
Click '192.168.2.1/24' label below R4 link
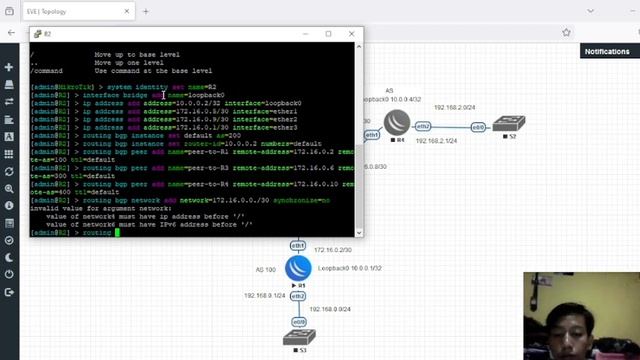pyautogui.click(x=436, y=141)
